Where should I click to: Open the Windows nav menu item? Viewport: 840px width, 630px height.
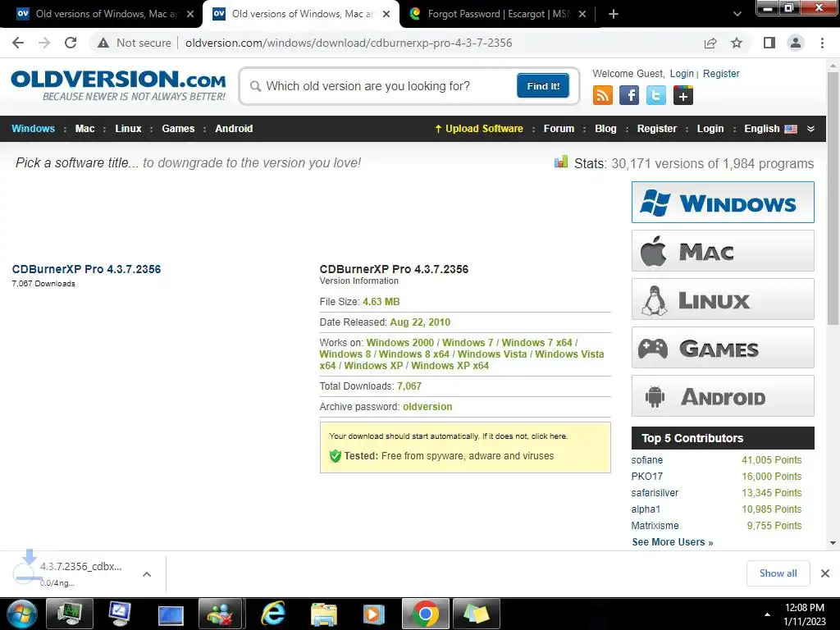point(33,129)
